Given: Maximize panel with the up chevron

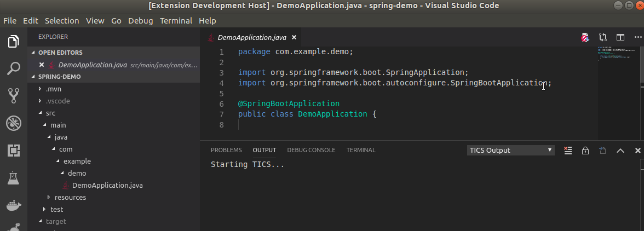Looking at the screenshot, I should click(x=620, y=151).
